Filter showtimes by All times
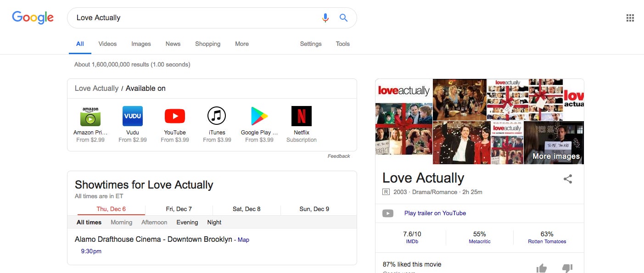The width and height of the screenshot is (644, 273). pos(89,223)
